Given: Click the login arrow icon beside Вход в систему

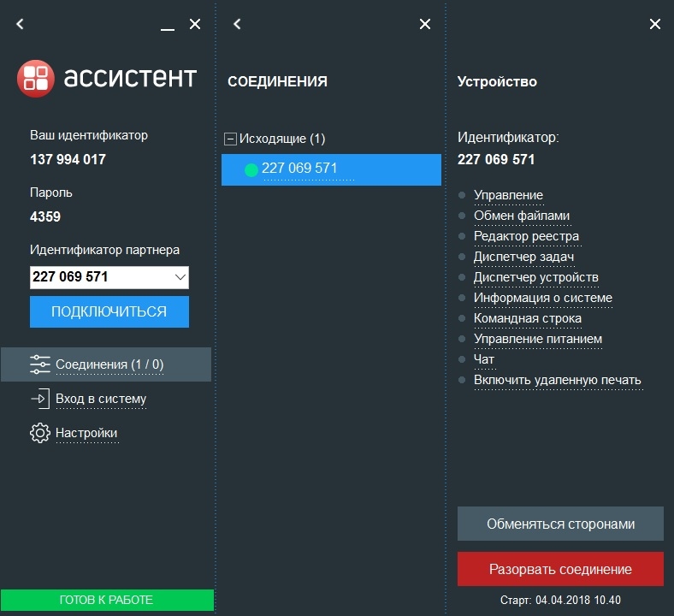Looking at the screenshot, I should click(x=40, y=399).
